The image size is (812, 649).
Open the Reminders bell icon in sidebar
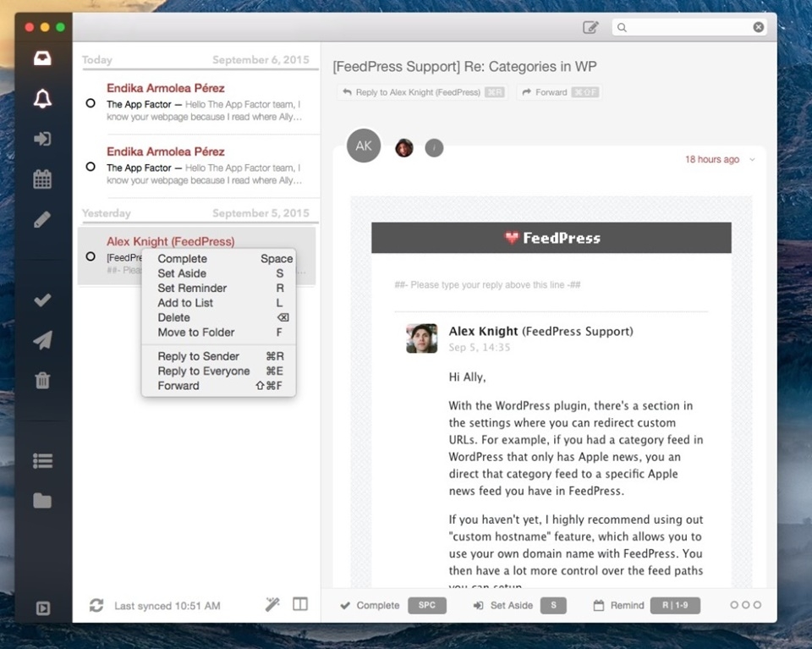click(x=42, y=98)
